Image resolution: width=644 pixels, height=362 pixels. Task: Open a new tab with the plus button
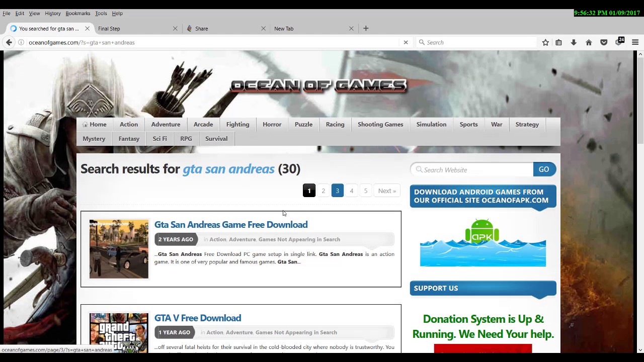click(366, 29)
